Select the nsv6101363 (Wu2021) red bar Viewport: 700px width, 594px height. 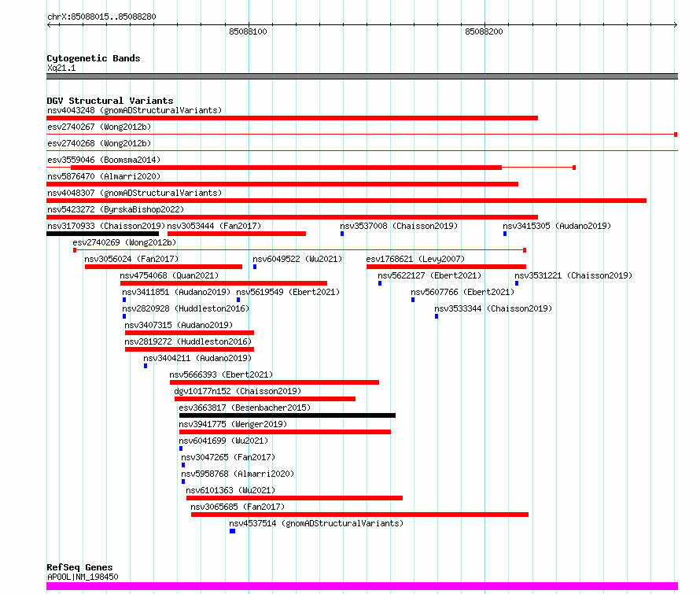point(294,498)
